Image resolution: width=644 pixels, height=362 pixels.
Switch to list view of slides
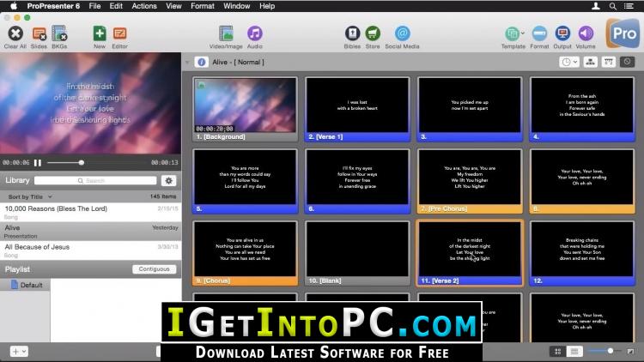point(574,352)
